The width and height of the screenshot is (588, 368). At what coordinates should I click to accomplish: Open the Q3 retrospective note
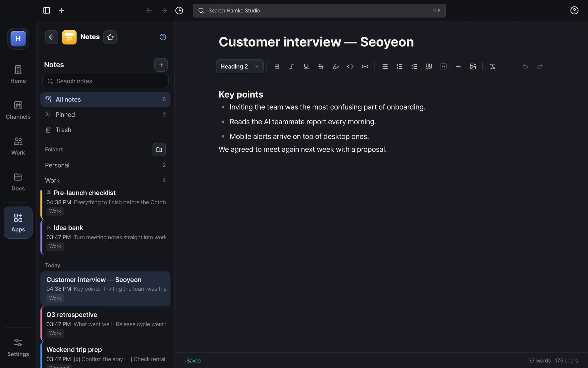point(105,324)
